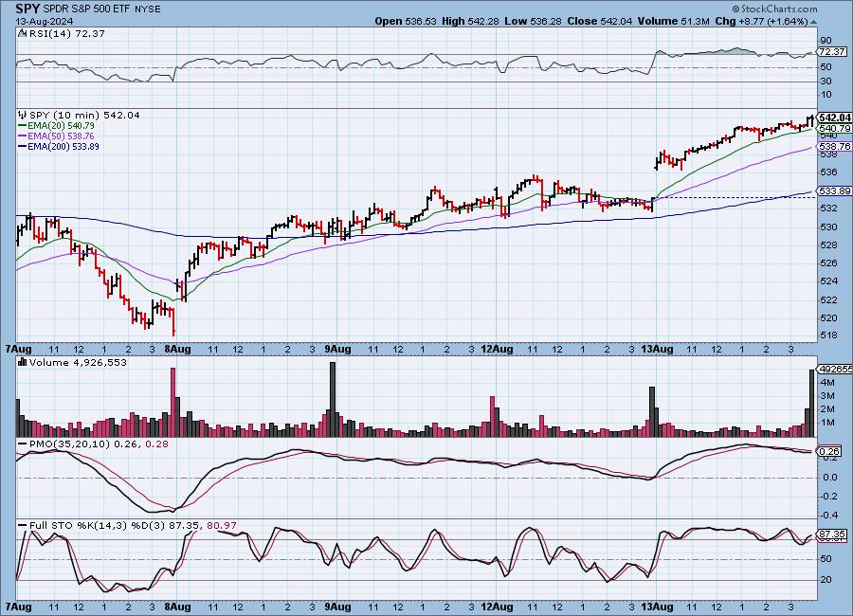
Task: Click the 72.37 value tag on RSI axis
Action: [x=832, y=52]
